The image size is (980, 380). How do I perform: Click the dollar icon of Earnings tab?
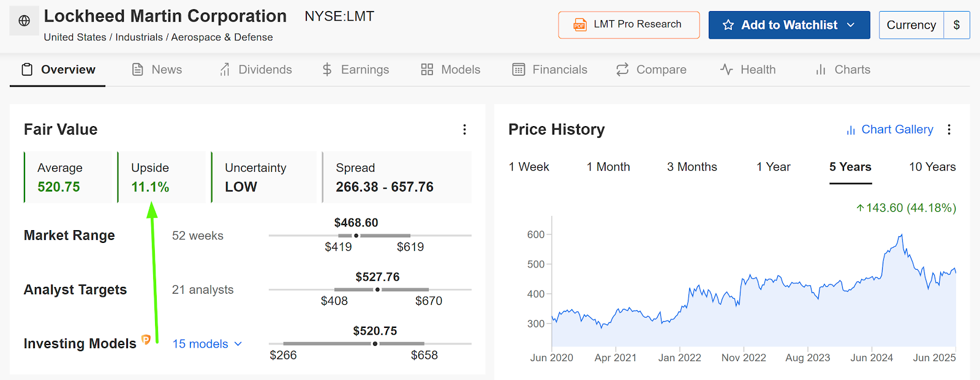[x=327, y=70]
